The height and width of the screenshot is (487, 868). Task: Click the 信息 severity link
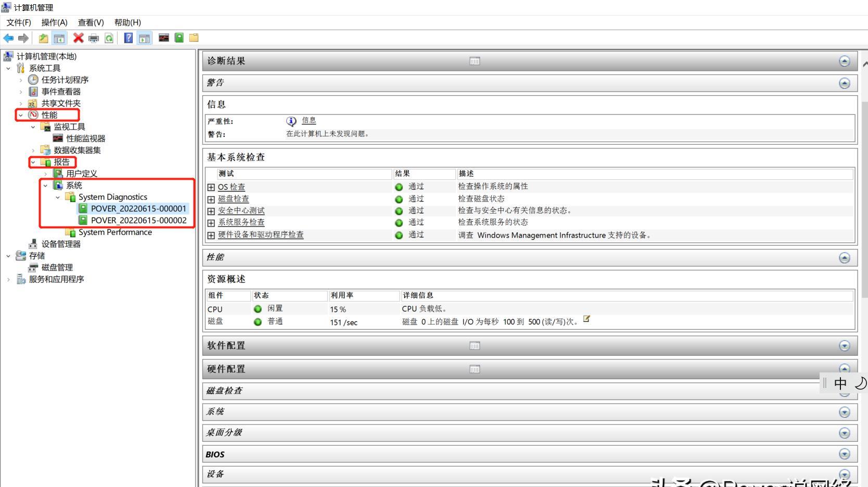tap(309, 120)
